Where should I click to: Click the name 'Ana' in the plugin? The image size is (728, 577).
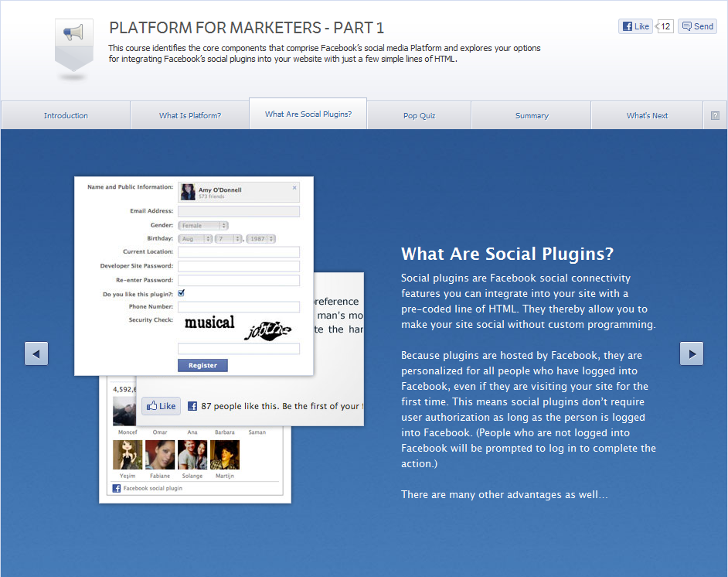(192, 432)
